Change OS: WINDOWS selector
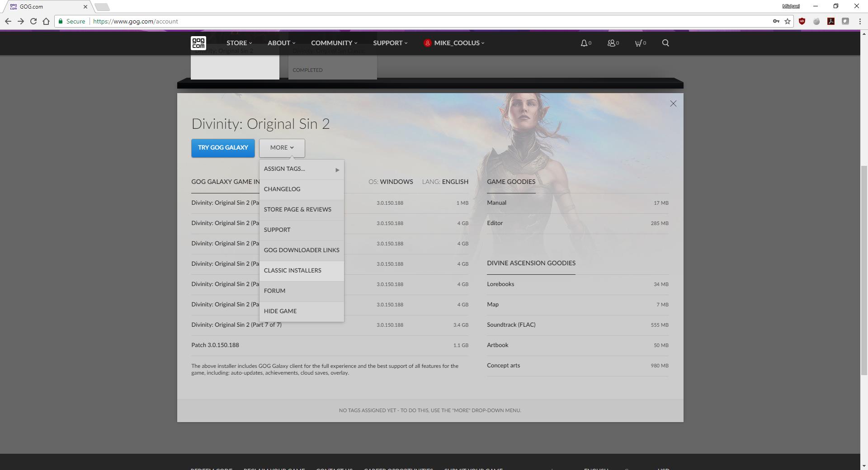 [x=391, y=182]
